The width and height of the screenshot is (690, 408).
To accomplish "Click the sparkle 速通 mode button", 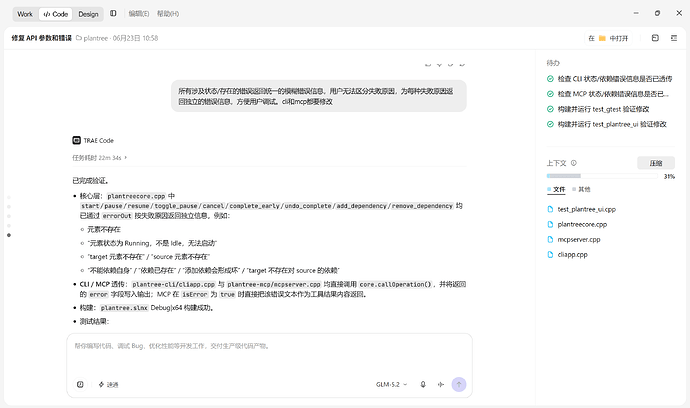I will (108, 384).
